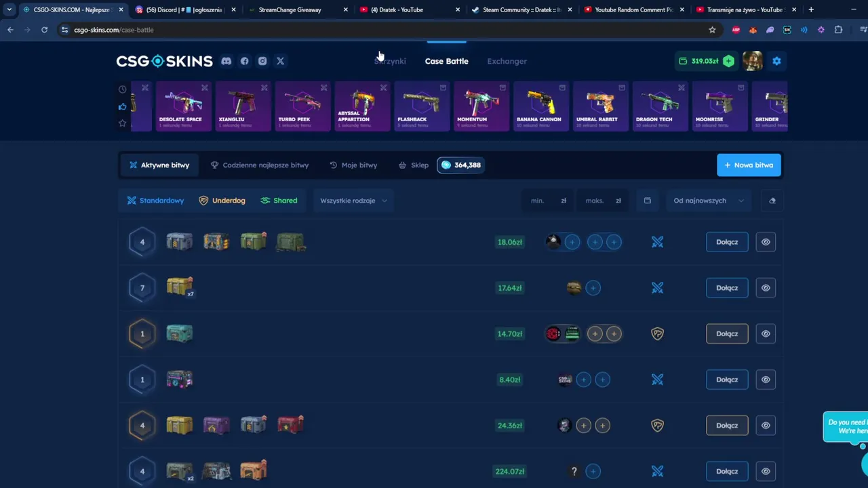The height and width of the screenshot is (488, 868).
Task: Add player slot in the 17.64zł battle
Action: pyautogui.click(x=593, y=288)
